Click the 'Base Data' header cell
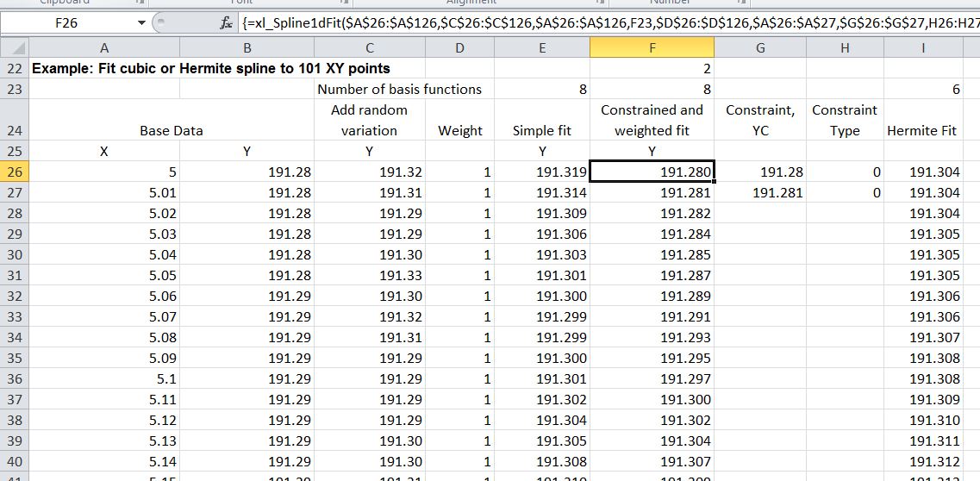The image size is (980, 481). point(172,130)
